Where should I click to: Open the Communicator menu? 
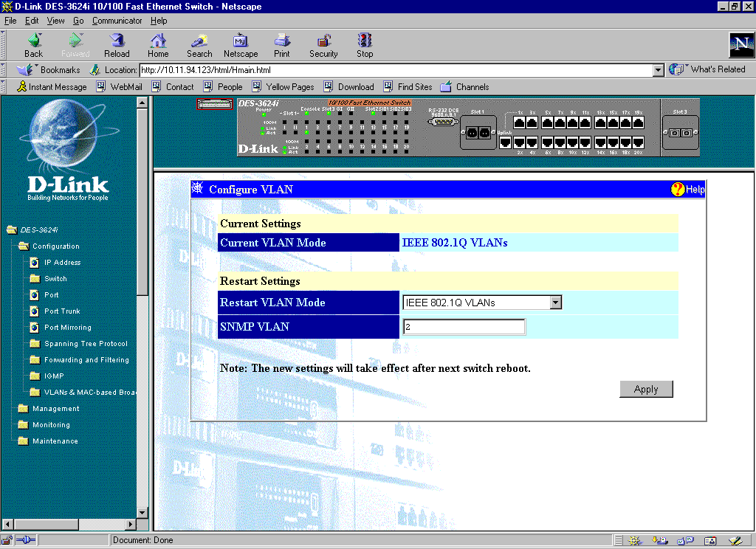pos(117,21)
